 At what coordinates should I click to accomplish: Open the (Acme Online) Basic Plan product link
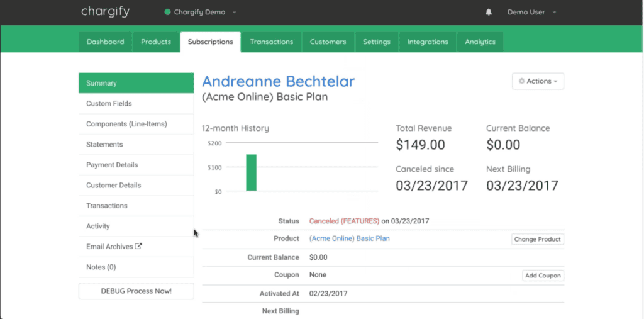pyautogui.click(x=350, y=238)
